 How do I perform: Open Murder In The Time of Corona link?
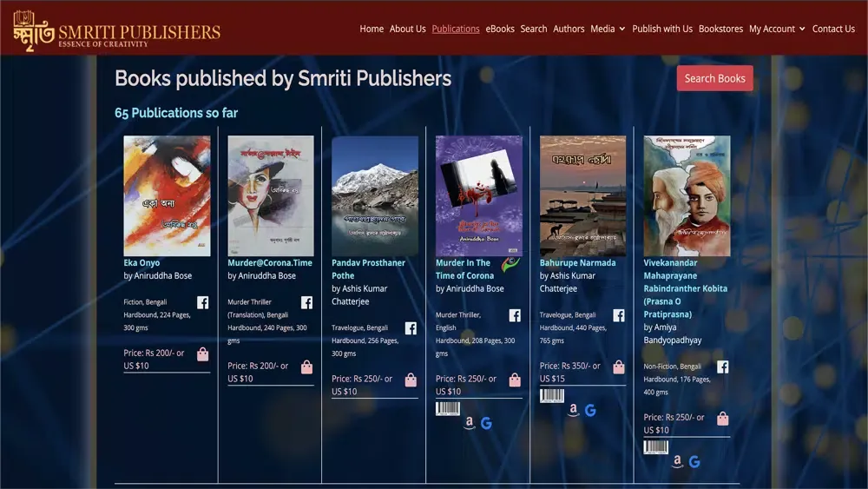464,269
